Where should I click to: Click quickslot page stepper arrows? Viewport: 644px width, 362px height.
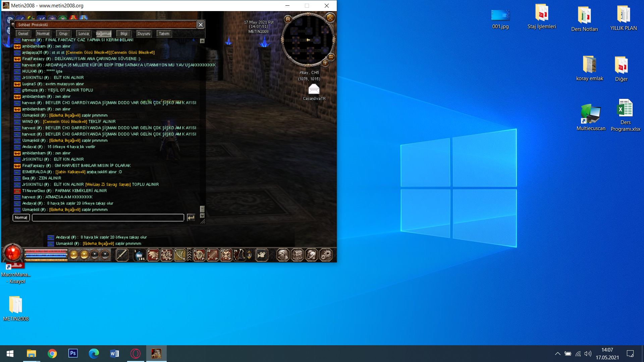[x=249, y=255]
